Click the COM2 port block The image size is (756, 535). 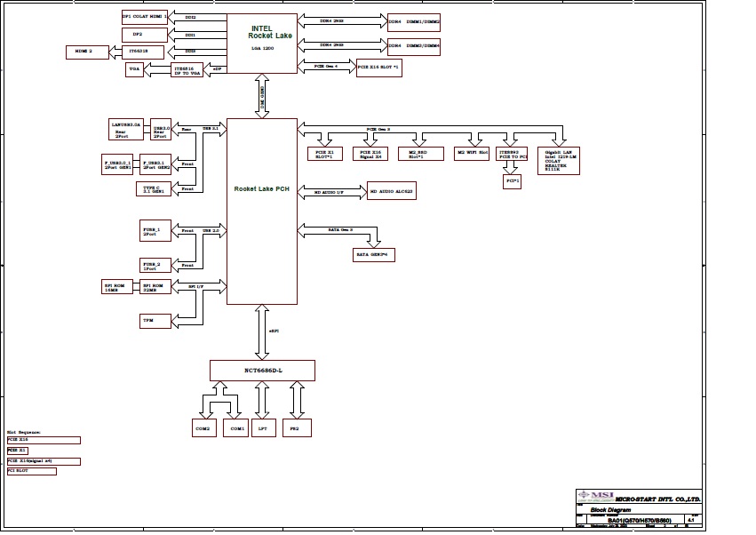(x=203, y=428)
